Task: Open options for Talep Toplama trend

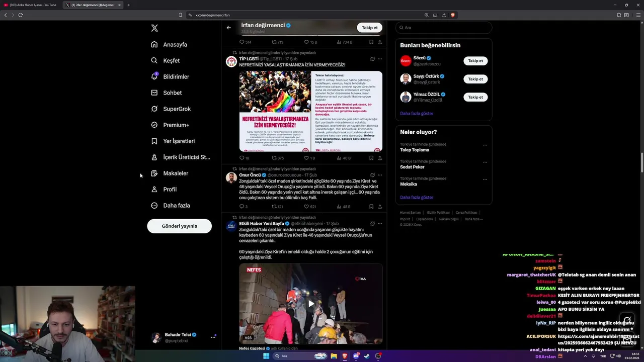Action: (485, 145)
